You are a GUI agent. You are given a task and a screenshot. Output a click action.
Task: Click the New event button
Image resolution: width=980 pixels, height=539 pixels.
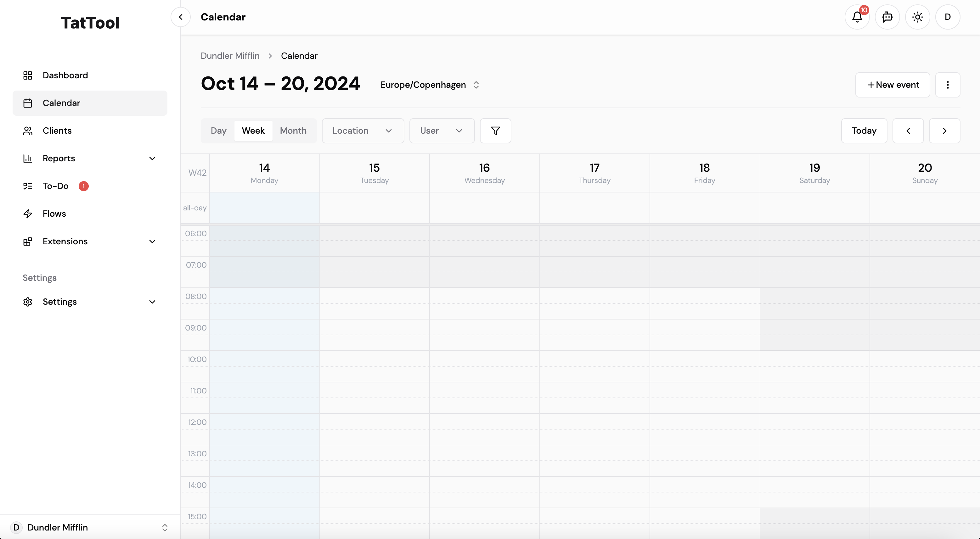pos(893,85)
